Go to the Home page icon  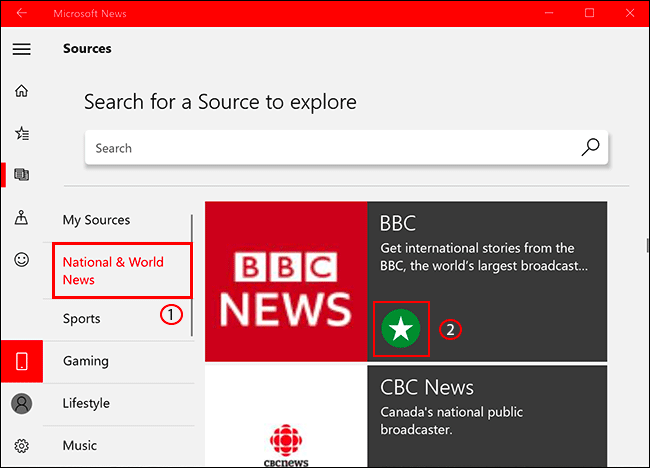point(22,91)
